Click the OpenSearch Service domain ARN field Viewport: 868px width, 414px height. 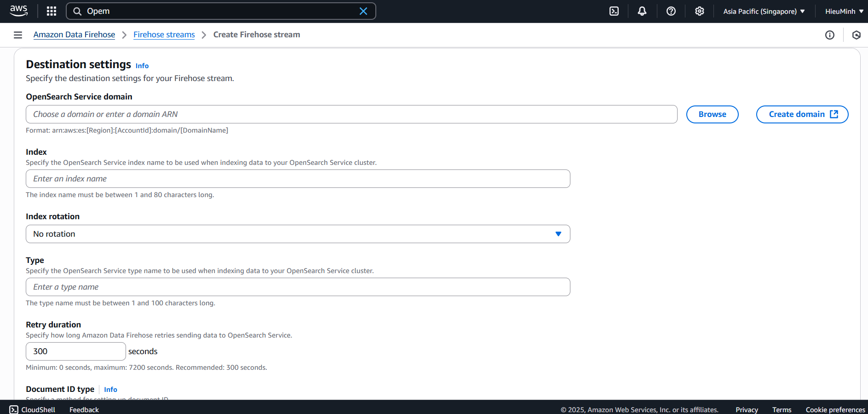click(351, 114)
